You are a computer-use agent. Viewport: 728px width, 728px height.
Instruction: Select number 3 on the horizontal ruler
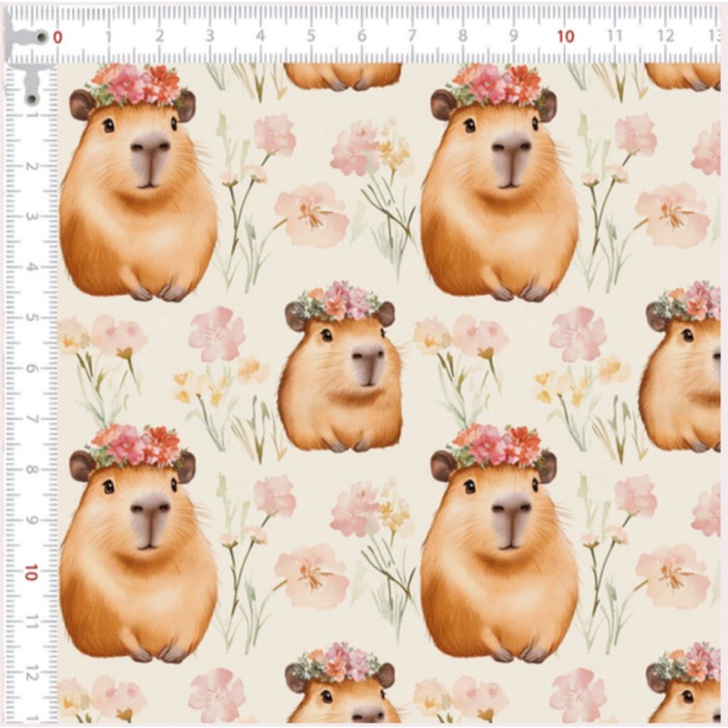210,36
